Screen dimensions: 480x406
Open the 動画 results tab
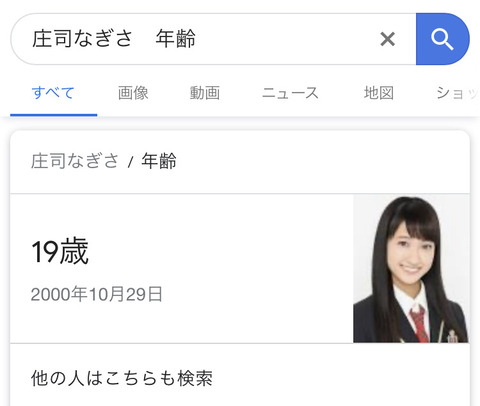click(205, 93)
